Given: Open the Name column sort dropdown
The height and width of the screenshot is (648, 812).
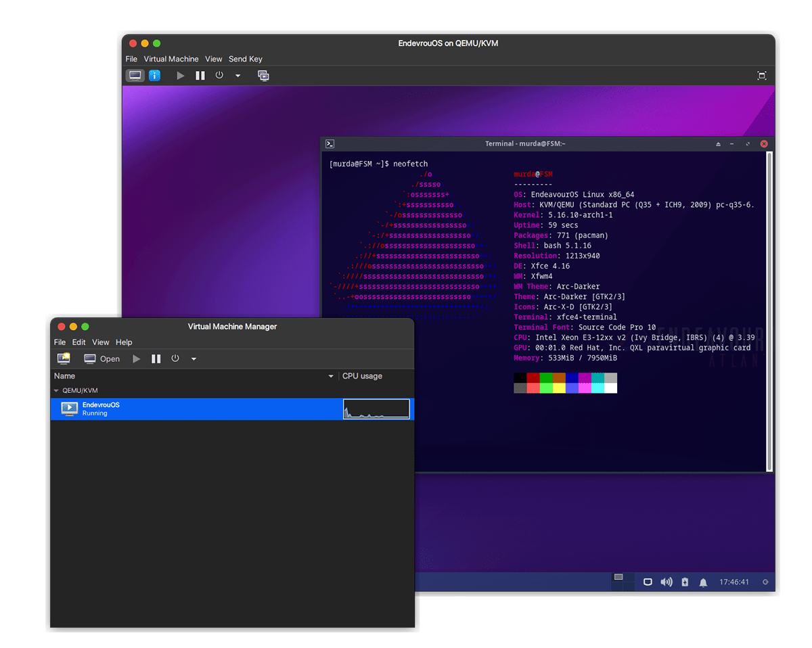Looking at the screenshot, I should click(x=331, y=376).
